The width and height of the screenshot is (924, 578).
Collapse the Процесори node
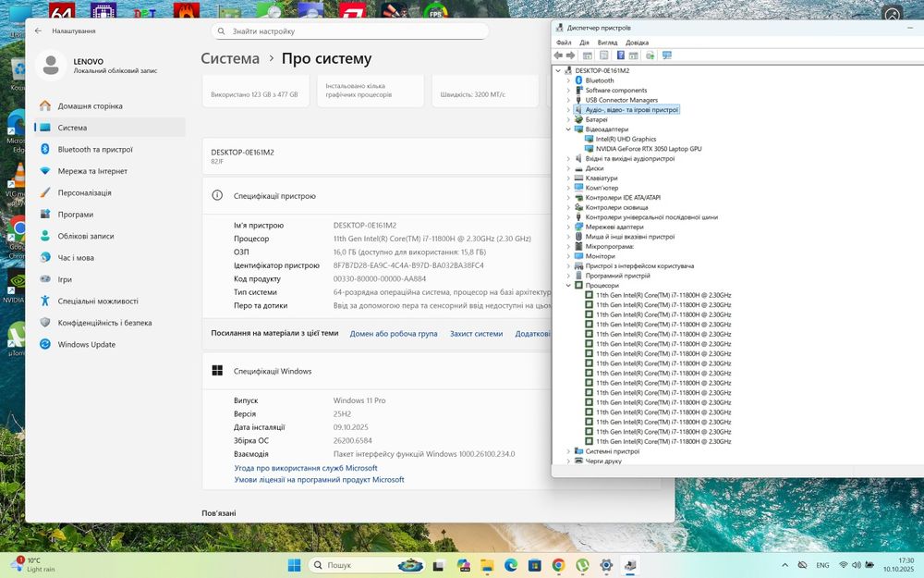pyautogui.click(x=568, y=286)
